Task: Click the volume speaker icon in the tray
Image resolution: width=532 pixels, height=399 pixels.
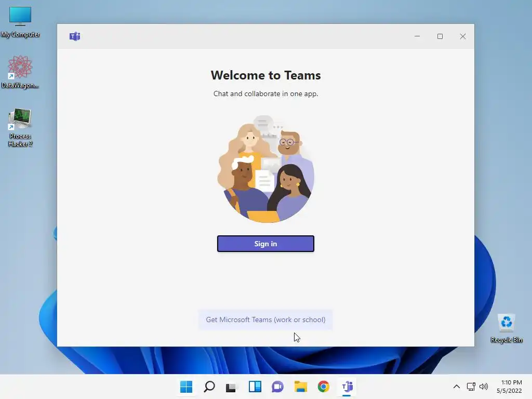Action: point(484,387)
